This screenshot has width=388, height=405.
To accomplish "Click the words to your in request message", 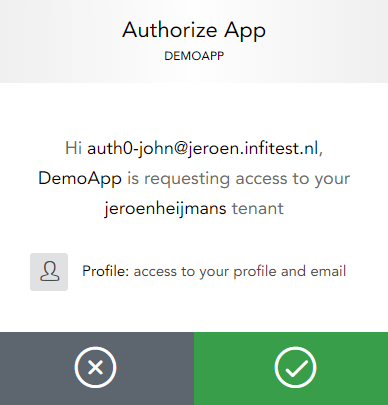I will point(321,179).
